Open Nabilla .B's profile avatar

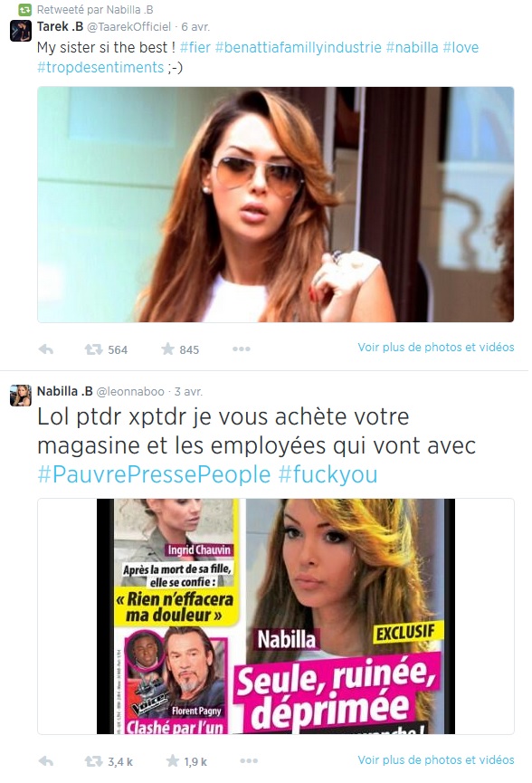[x=21, y=396]
